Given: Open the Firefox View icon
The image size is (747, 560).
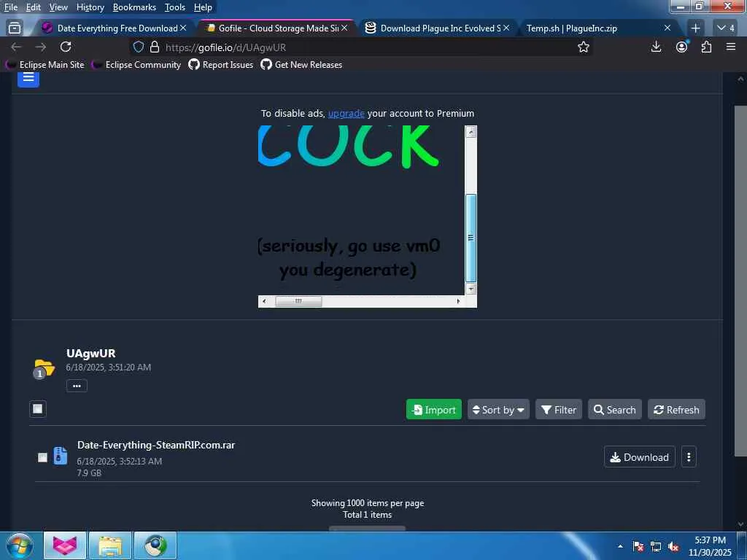Looking at the screenshot, I should click(x=15, y=28).
